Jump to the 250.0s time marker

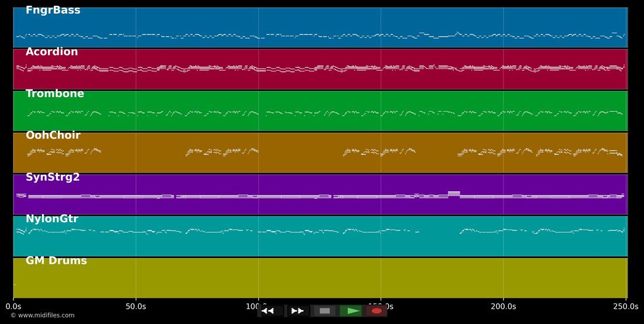click(x=626, y=306)
